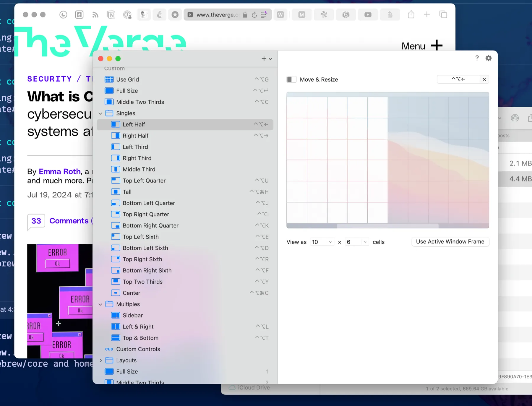The width and height of the screenshot is (532, 406).
Task: Toggle the Move & Resize checkbox
Action: (x=291, y=79)
